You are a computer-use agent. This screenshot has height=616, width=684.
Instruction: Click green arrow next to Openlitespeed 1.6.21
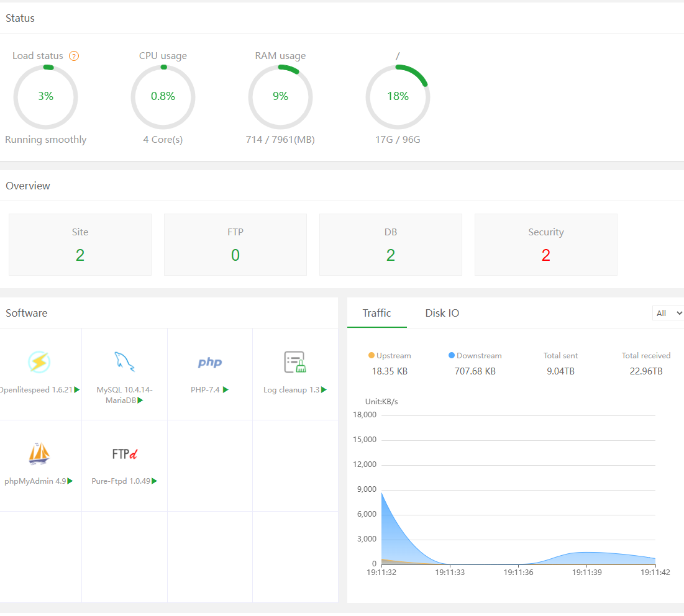point(77,390)
